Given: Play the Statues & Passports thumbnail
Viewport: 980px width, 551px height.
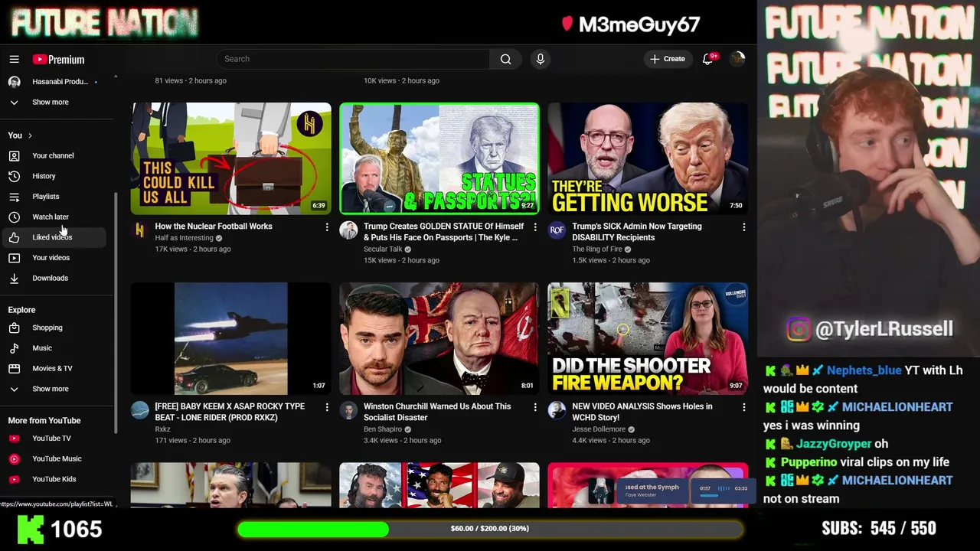Looking at the screenshot, I should tap(439, 158).
